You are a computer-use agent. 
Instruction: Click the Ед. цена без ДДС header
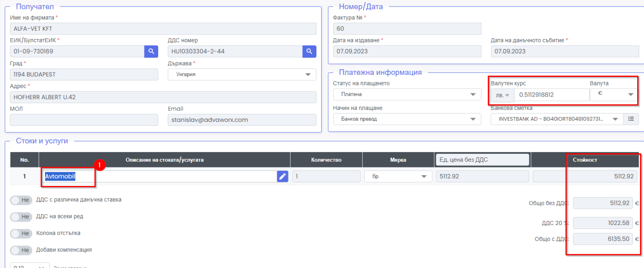pyautogui.click(x=482, y=160)
